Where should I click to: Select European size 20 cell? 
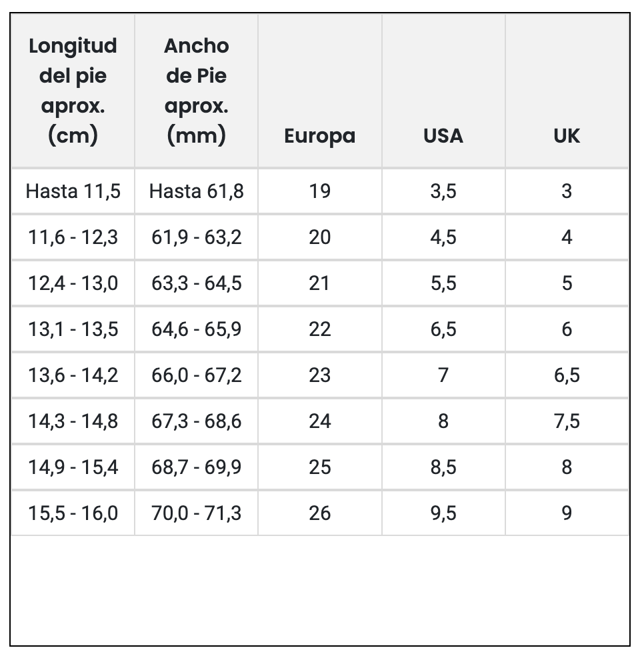click(x=319, y=237)
